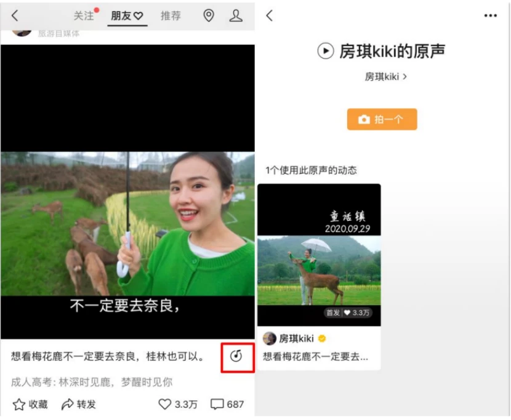Switch to the 推荐 tab
Image resolution: width=511 pixels, height=420 pixels.
pos(171,16)
